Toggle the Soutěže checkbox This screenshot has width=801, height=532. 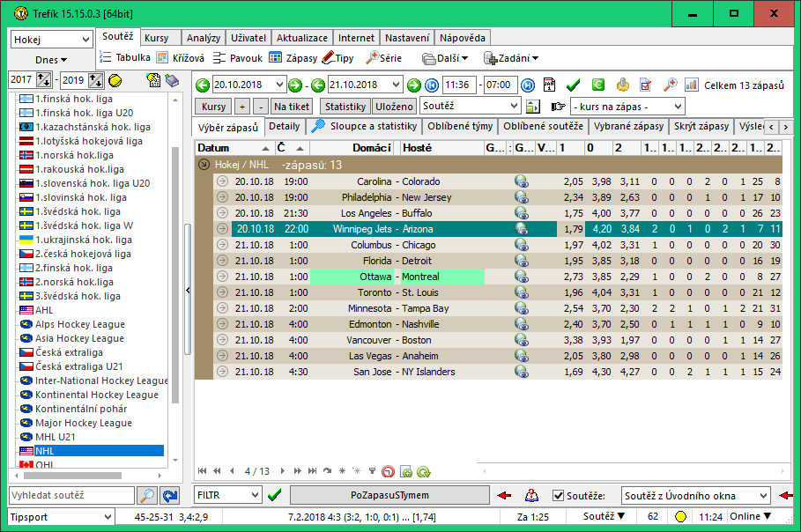click(559, 496)
